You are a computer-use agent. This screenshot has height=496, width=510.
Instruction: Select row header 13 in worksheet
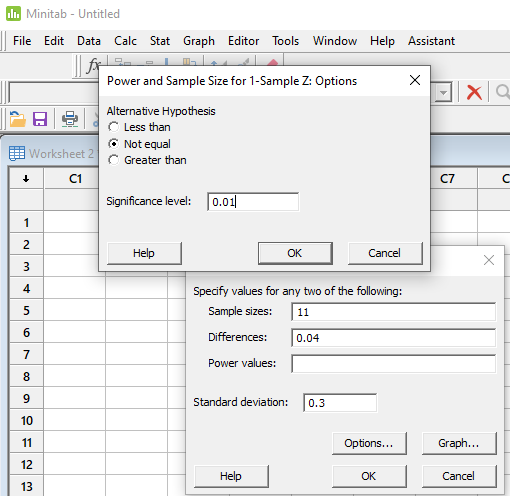[x=26, y=487]
